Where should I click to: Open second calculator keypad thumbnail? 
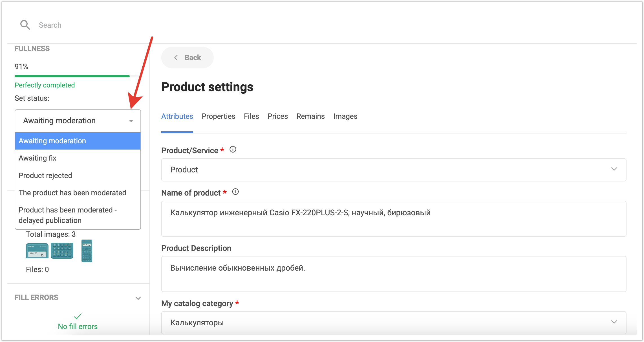point(62,251)
